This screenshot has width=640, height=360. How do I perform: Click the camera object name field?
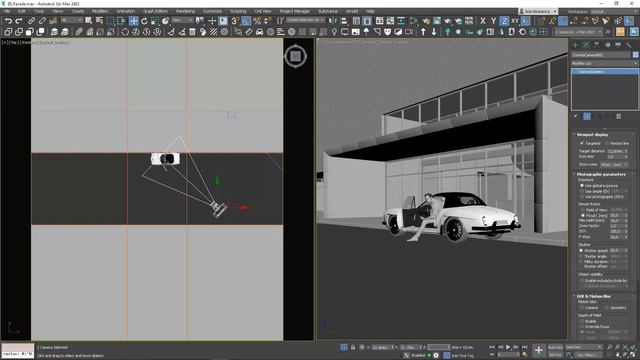pyautogui.click(x=601, y=55)
